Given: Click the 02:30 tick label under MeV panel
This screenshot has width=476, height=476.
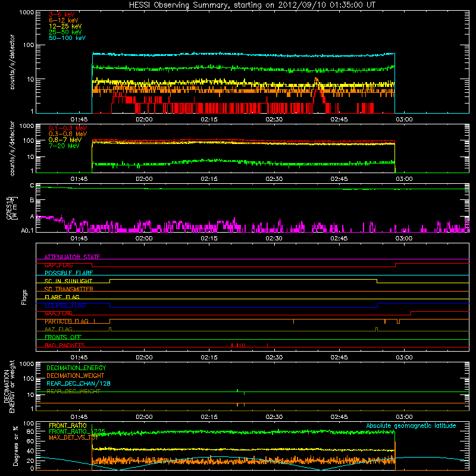Looking at the screenshot, I should point(274,179).
